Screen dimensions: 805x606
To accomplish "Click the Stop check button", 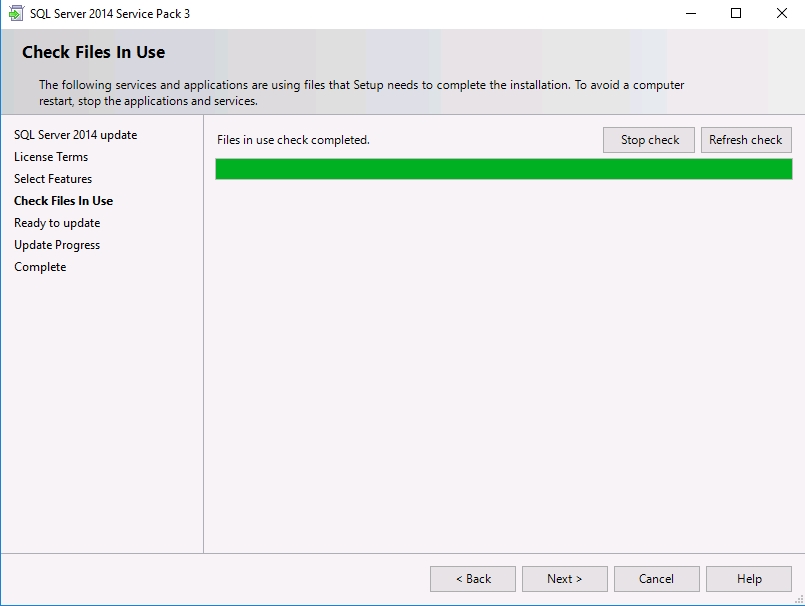I will 649,140.
